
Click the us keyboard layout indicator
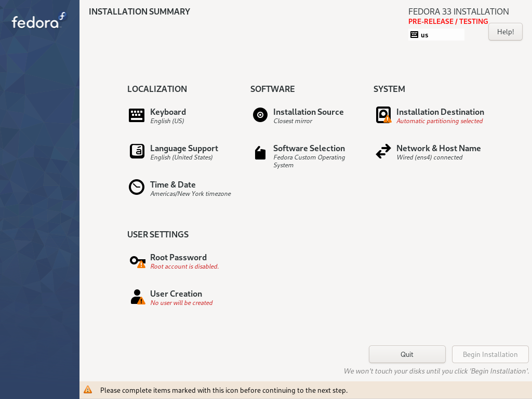tap(436, 35)
